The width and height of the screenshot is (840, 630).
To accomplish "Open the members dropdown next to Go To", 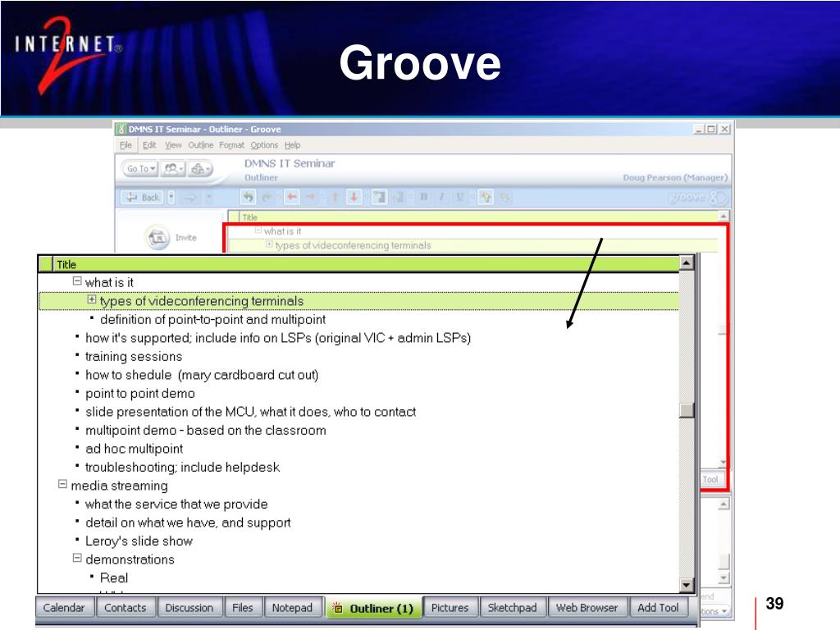I will [174, 169].
